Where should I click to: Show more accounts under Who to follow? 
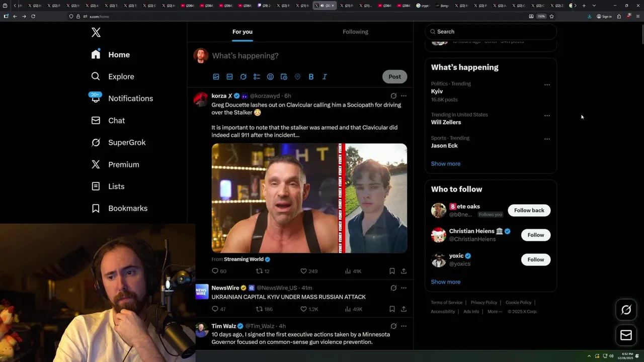point(446,282)
